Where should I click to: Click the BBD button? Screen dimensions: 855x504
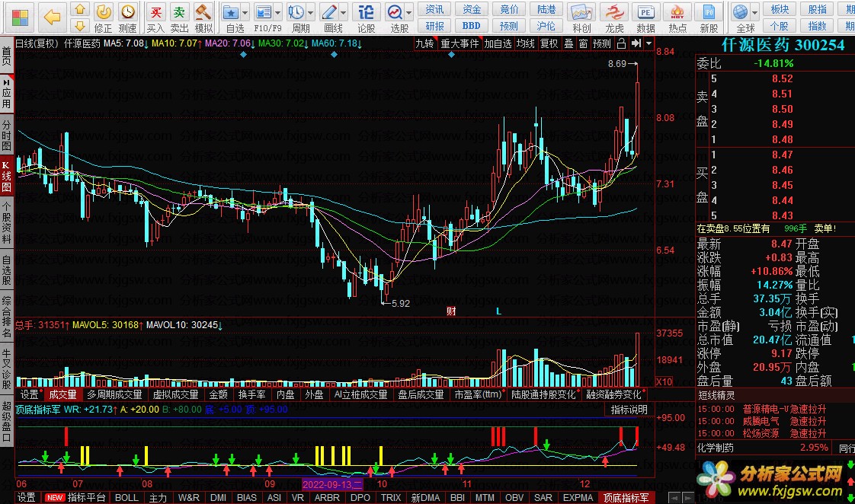[x=472, y=26]
